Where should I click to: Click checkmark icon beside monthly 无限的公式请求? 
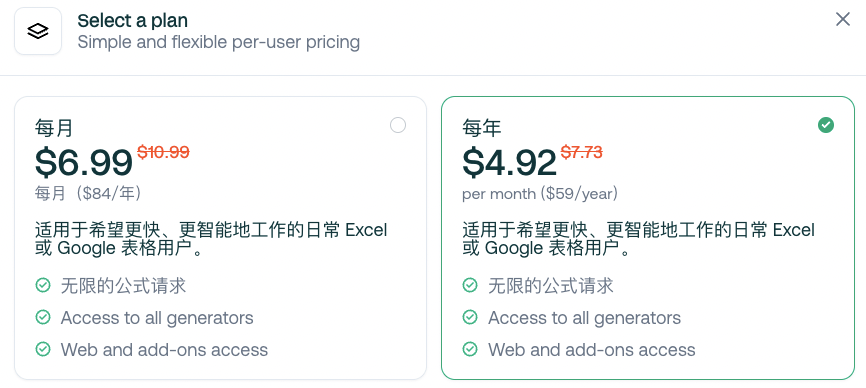(x=43, y=286)
